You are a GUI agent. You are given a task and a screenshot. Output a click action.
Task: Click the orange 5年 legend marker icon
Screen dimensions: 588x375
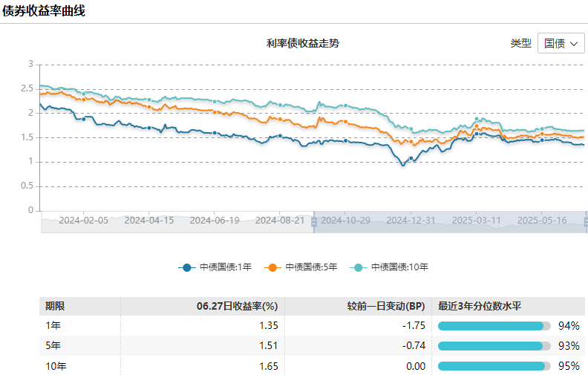273,267
